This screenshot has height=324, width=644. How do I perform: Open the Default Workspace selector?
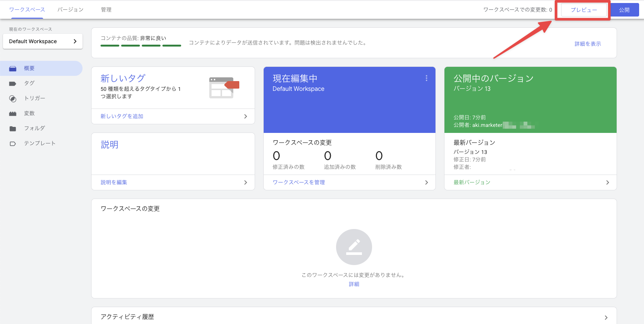coord(43,41)
